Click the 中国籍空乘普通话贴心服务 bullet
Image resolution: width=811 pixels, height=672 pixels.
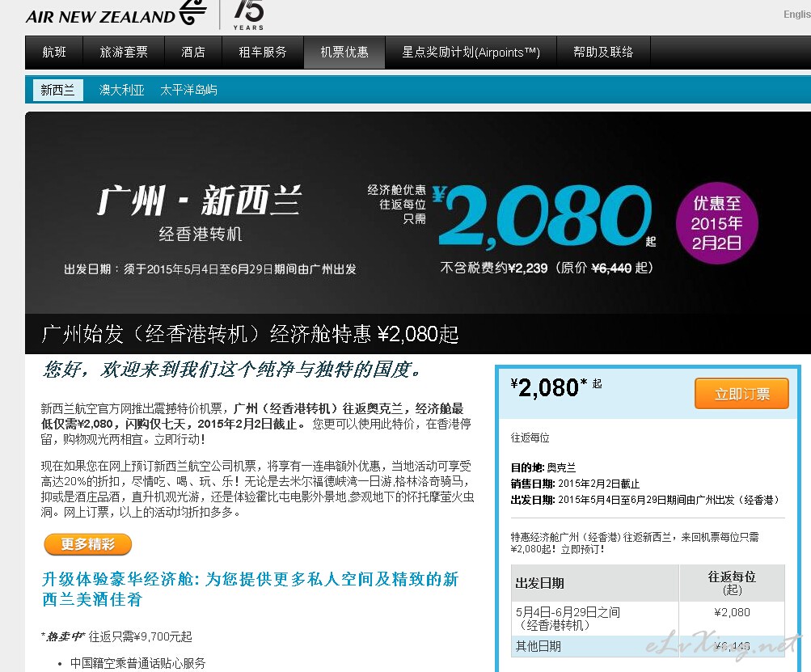(x=137, y=663)
